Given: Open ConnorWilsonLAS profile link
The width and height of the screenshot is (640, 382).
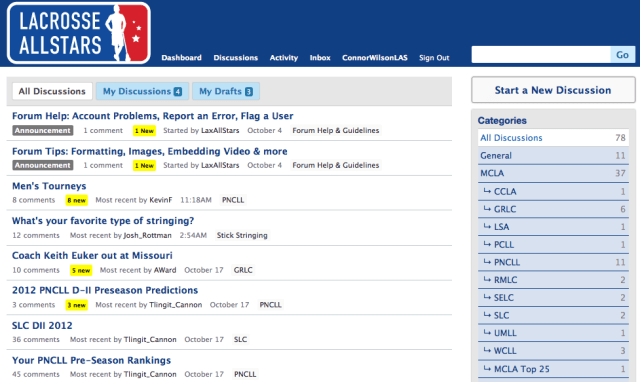Looking at the screenshot, I should point(375,58).
